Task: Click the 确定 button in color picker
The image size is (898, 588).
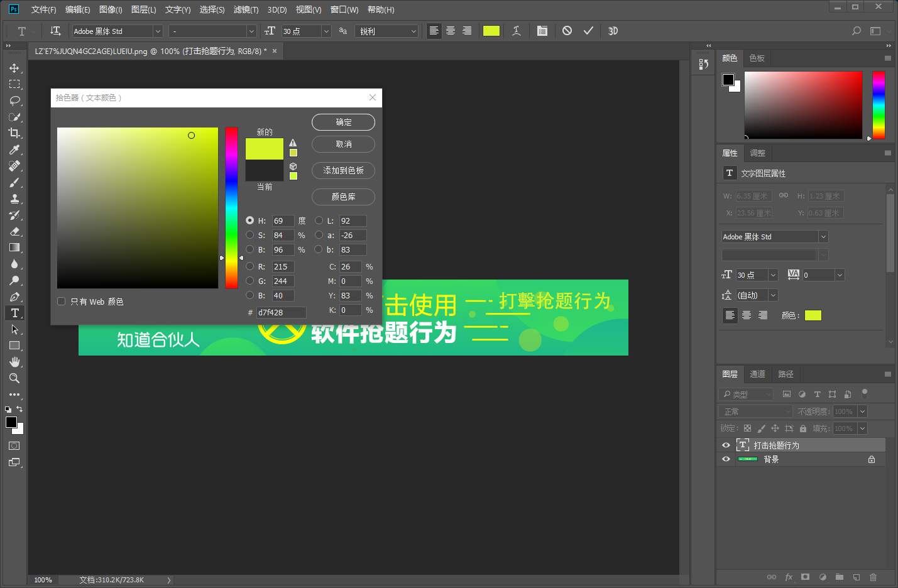Action: [x=343, y=122]
